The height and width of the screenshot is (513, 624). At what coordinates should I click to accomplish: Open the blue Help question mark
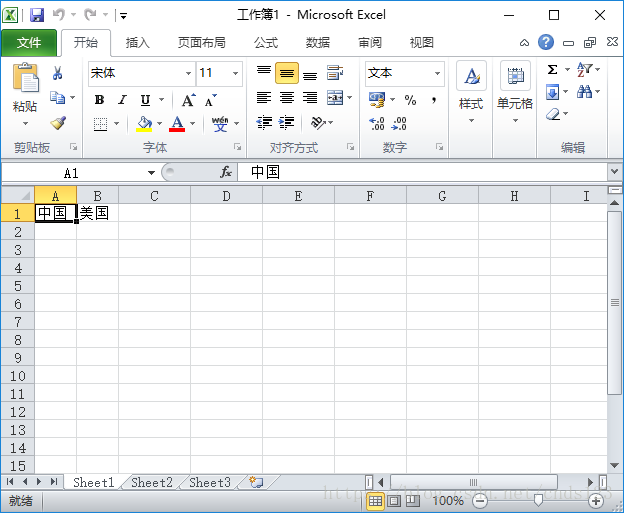point(546,42)
